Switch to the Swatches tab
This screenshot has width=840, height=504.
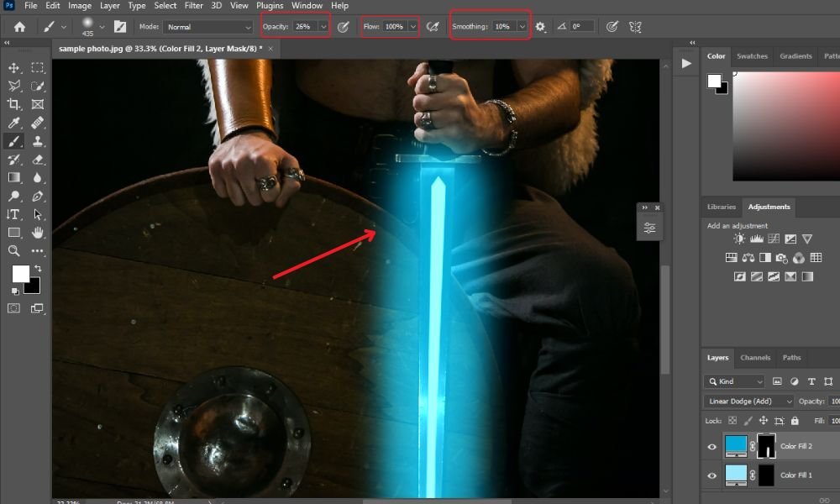tap(752, 56)
